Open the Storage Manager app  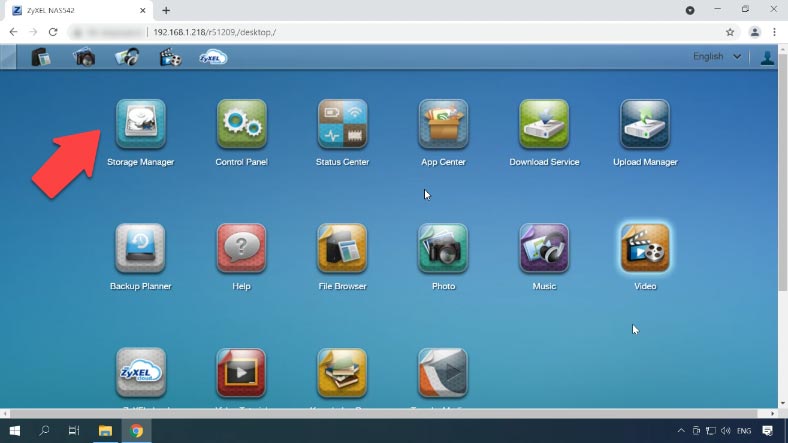[x=141, y=124]
